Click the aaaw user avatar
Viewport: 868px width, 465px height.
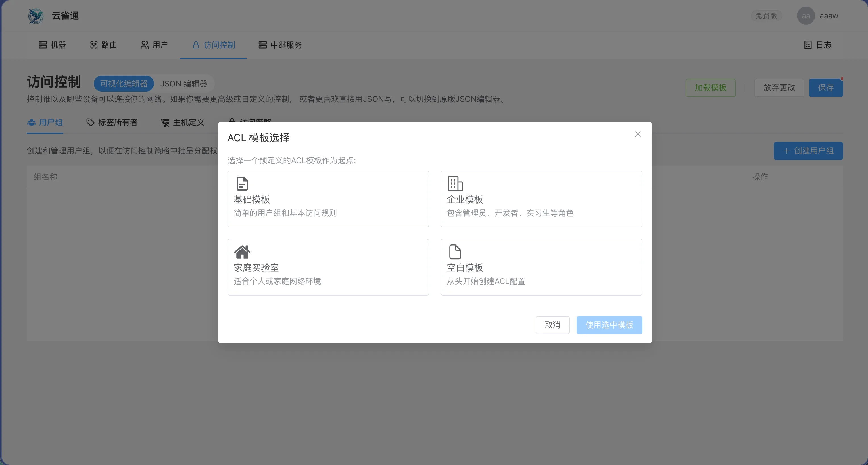coord(806,16)
